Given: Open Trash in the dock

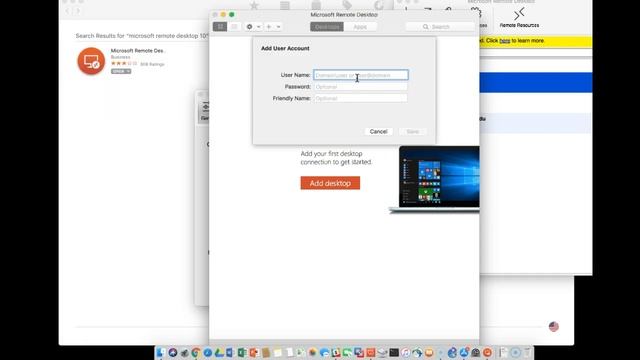Looking at the screenshot, I should tap(527, 352).
